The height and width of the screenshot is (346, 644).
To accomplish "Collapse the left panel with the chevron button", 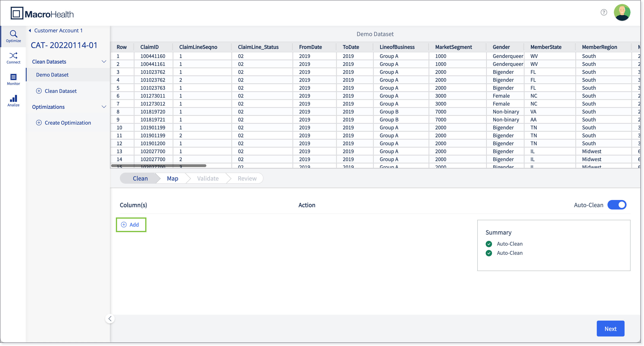I will point(110,319).
